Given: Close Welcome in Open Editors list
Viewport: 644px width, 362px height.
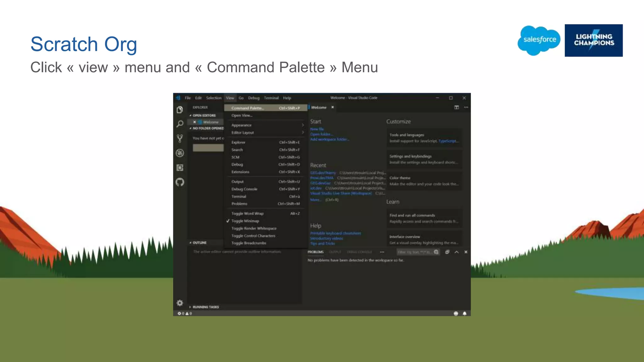Looking at the screenshot, I should click(195, 122).
